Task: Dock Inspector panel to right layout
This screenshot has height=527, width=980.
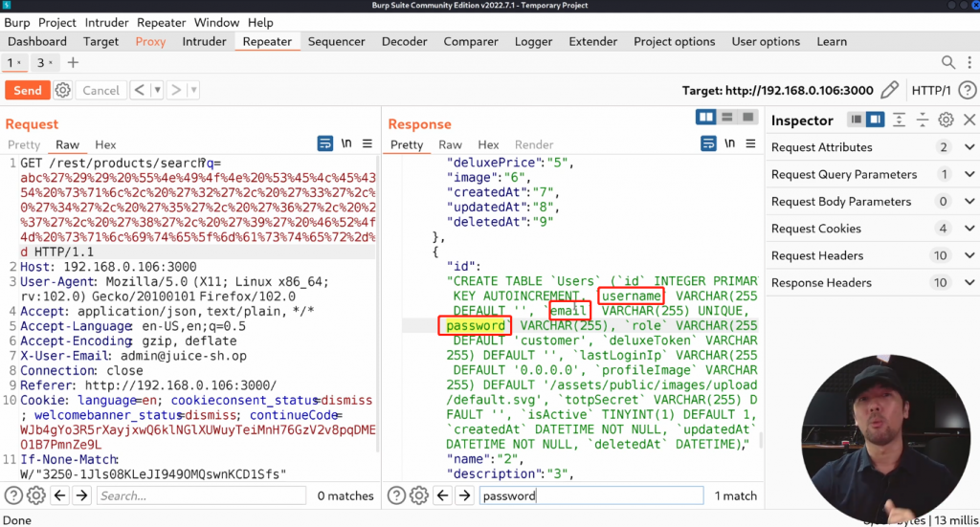Action: tap(875, 120)
